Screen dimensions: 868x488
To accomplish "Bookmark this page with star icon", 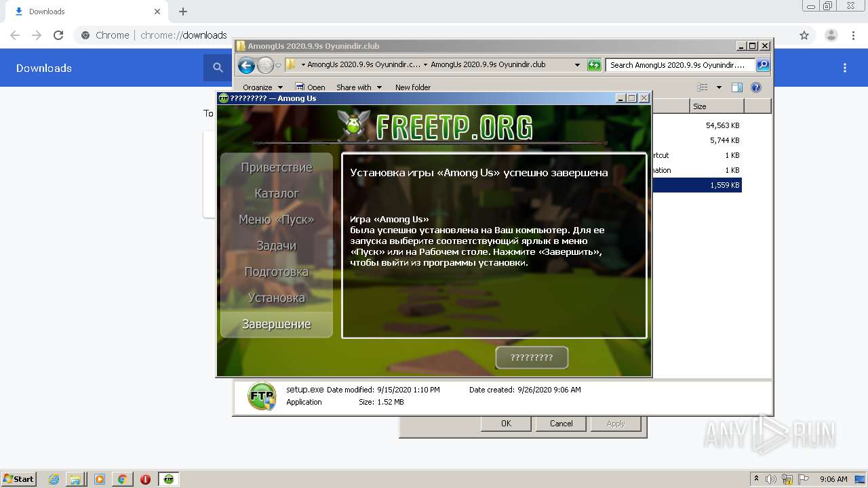I will [x=804, y=35].
